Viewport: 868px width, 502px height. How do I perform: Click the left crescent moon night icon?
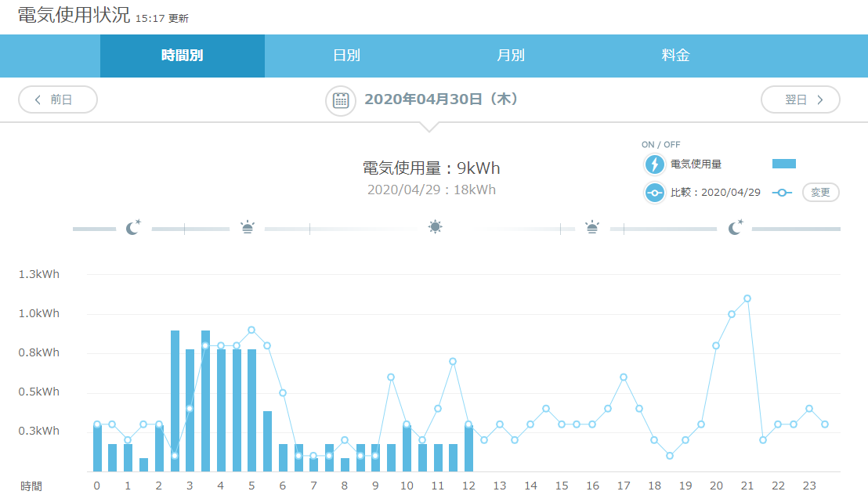pyautogui.click(x=134, y=228)
